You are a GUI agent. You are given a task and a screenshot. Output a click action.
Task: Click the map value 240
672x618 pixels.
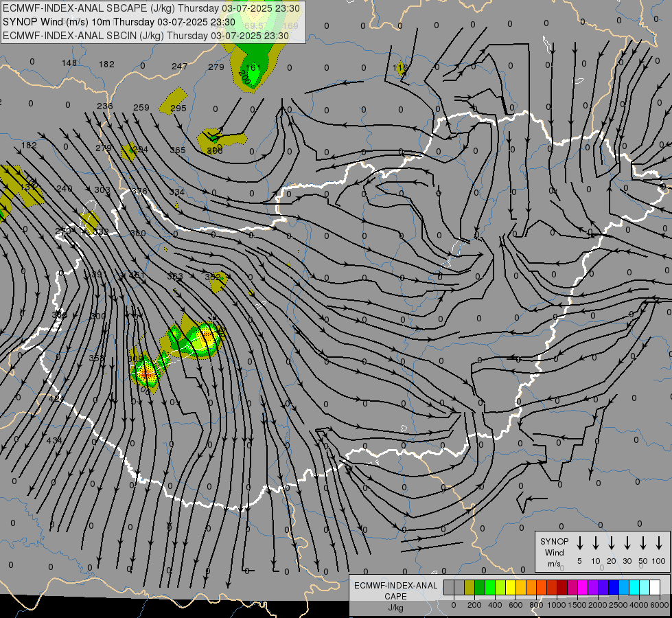pos(65,189)
